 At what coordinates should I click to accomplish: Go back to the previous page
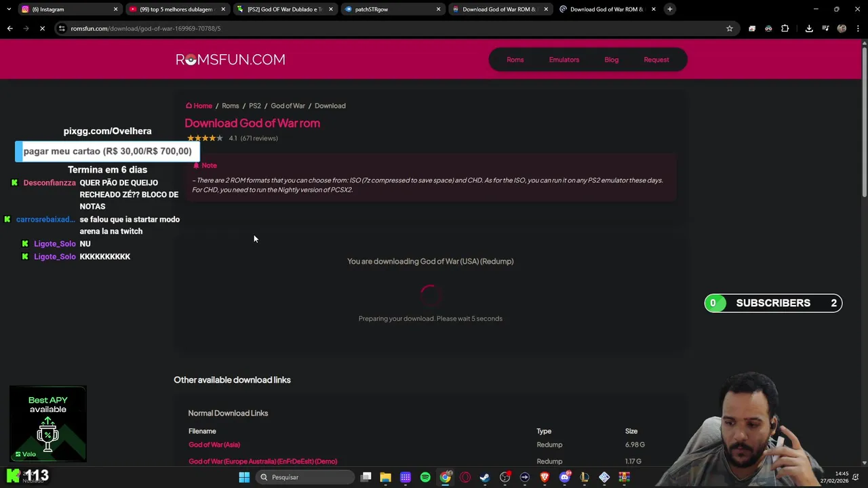point(9,28)
